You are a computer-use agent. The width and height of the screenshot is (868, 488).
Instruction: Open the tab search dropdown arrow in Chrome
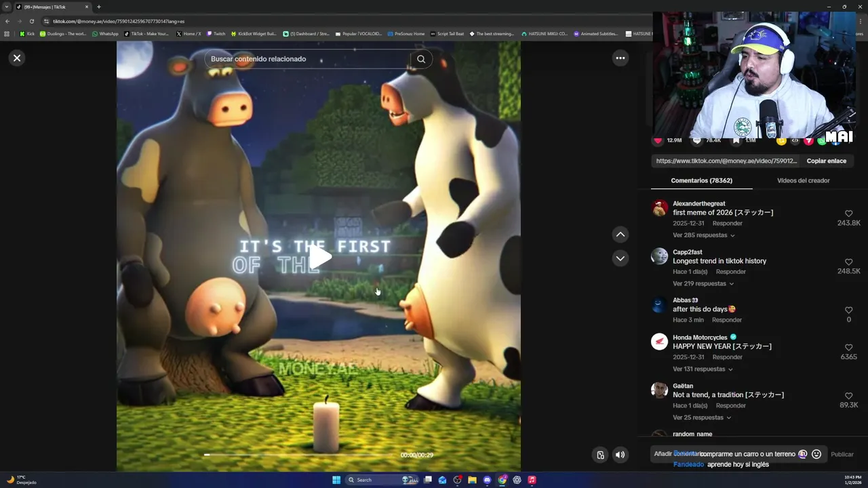[x=7, y=7]
